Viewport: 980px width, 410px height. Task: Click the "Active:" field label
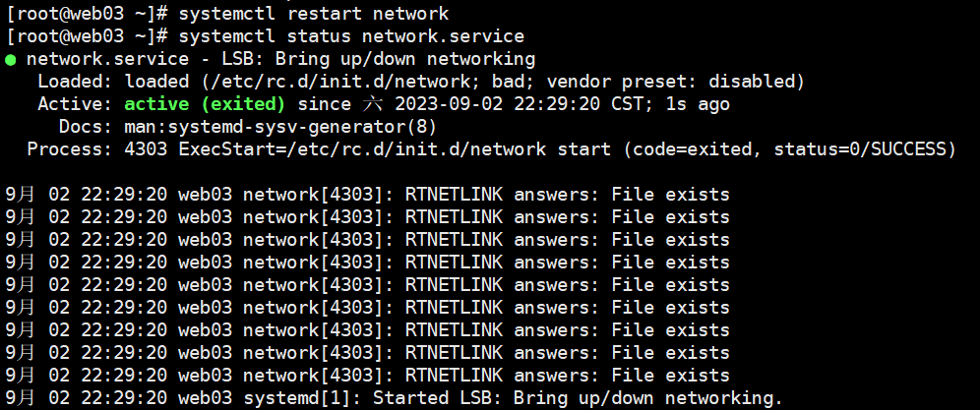[x=76, y=104]
